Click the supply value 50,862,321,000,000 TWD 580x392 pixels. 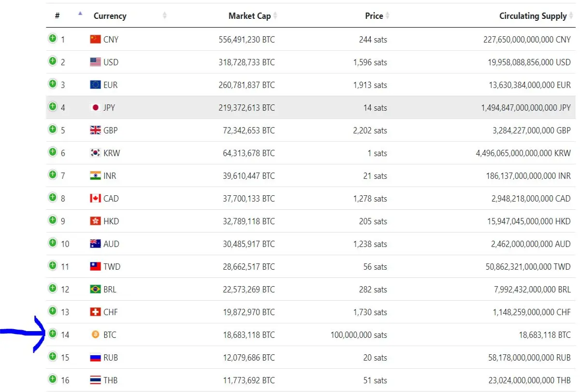click(529, 267)
